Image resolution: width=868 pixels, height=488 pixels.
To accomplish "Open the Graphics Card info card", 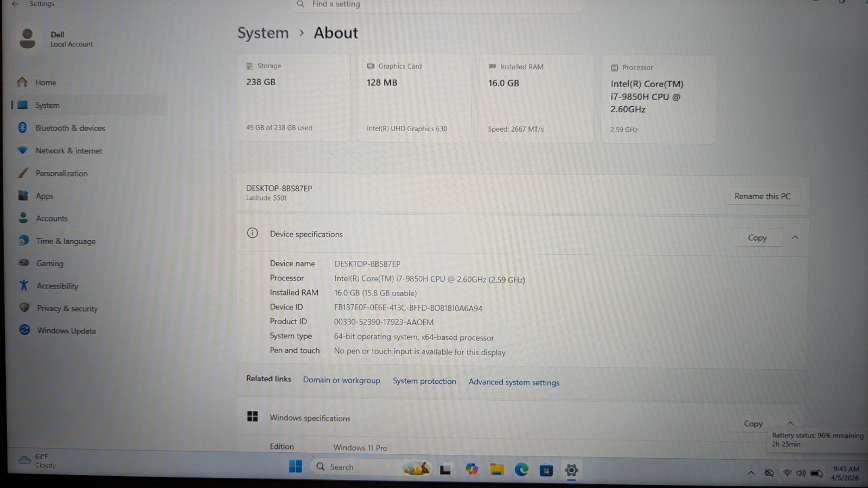I will [414, 98].
